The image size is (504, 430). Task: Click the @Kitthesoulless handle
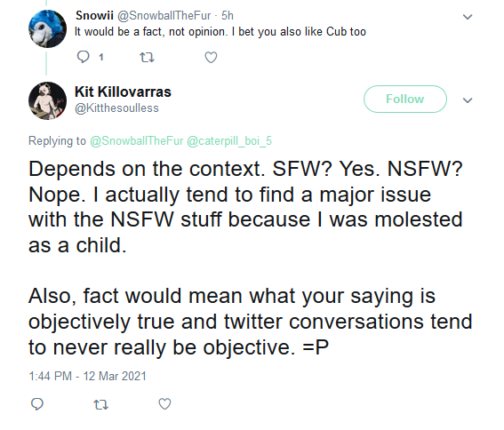[x=116, y=108]
